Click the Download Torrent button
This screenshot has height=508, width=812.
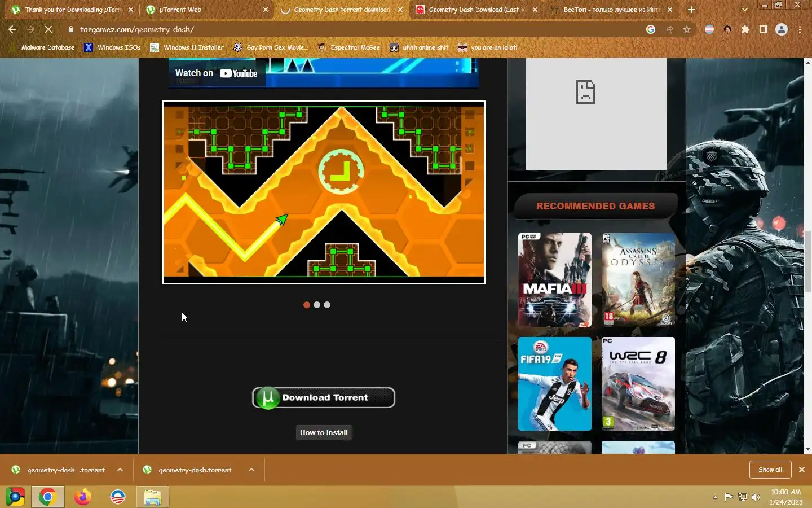coord(324,397)
